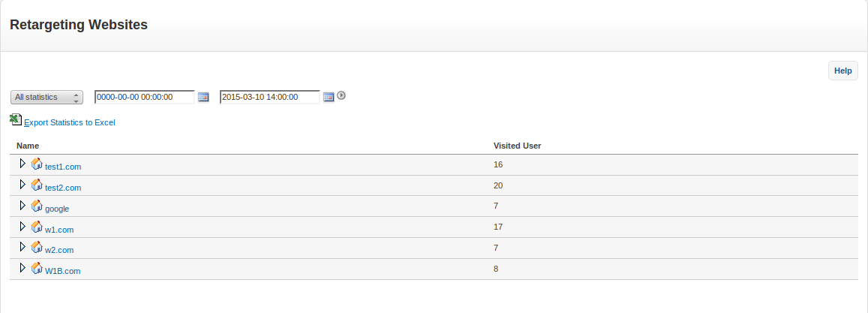Click the website icon beside W1B.com
The image size is (868, 313).
(37, 268)
